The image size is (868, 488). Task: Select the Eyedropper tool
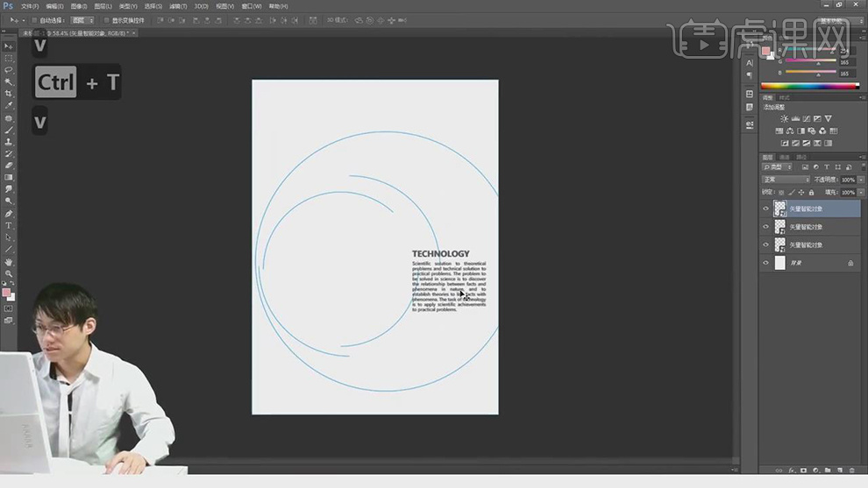pos(9,105)
